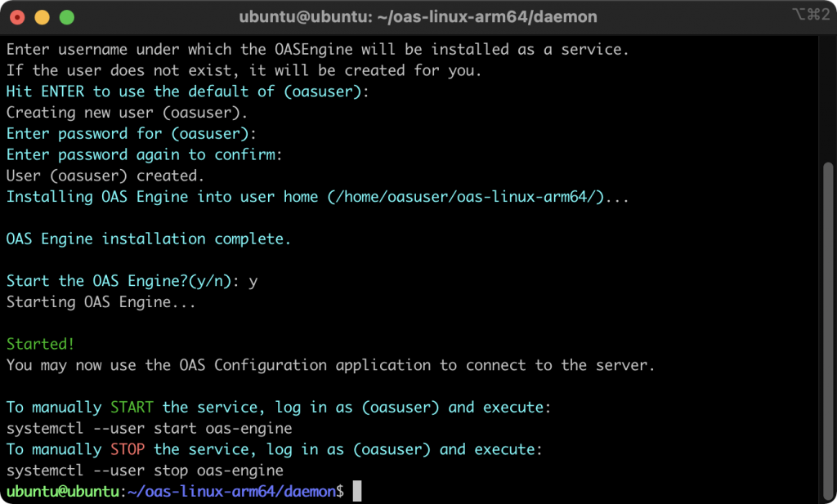Click the block cursor at the prompt
Screen dimensions: 837x504
click(356, 491)
